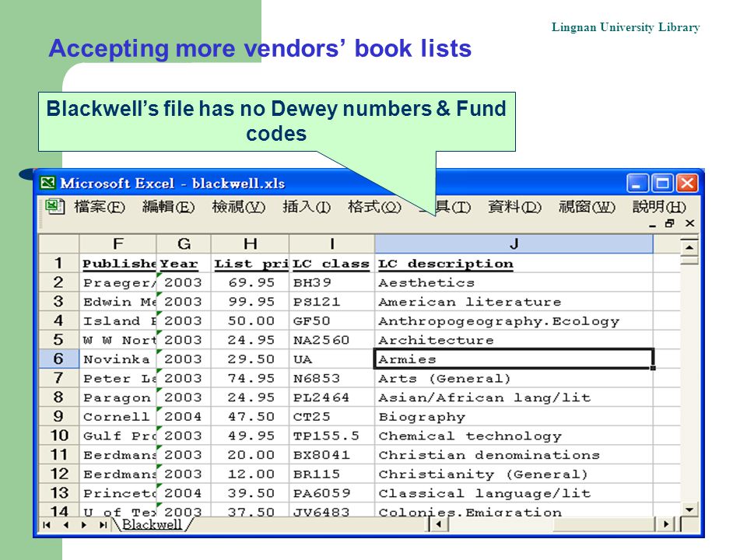This screenshot has width=747, height=560.
Task: Select year cell '2004' in row 13
Action: (184, 493)
